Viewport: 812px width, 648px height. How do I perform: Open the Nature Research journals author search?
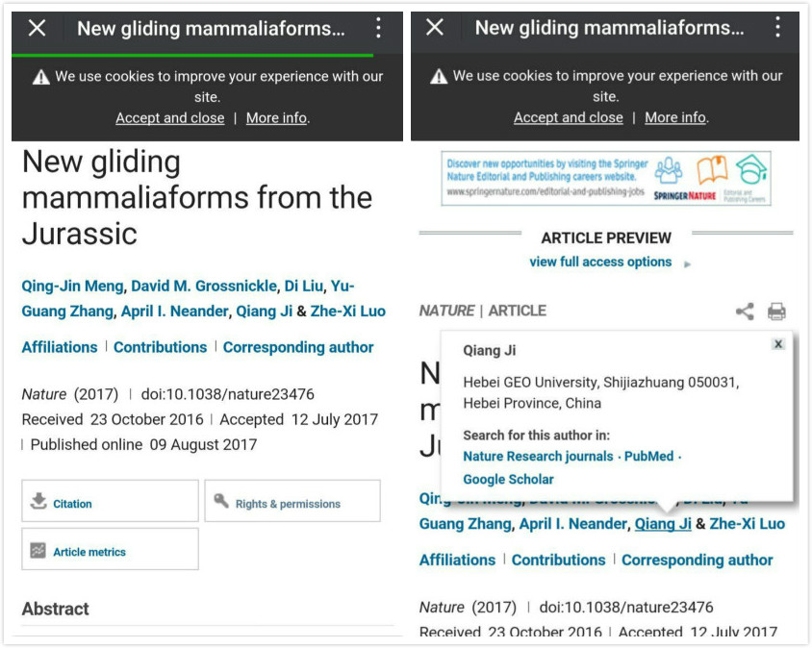[x=538, y=456]
